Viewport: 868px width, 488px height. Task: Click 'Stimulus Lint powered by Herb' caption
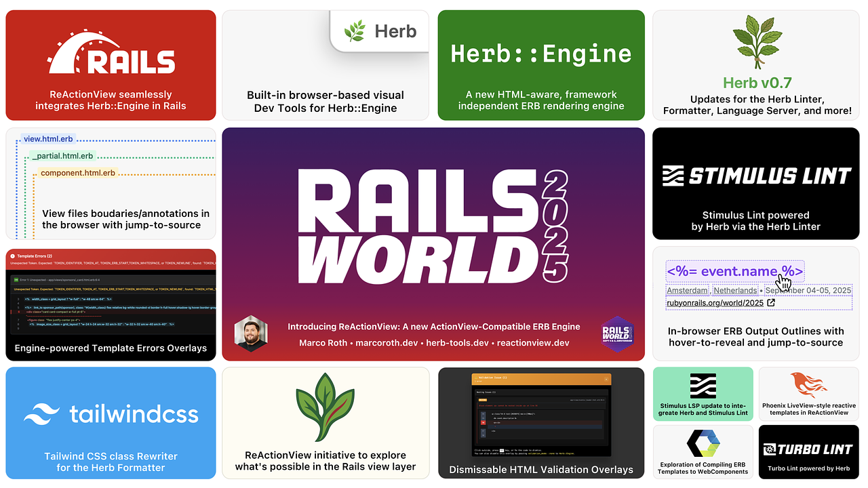coord(756,220)
